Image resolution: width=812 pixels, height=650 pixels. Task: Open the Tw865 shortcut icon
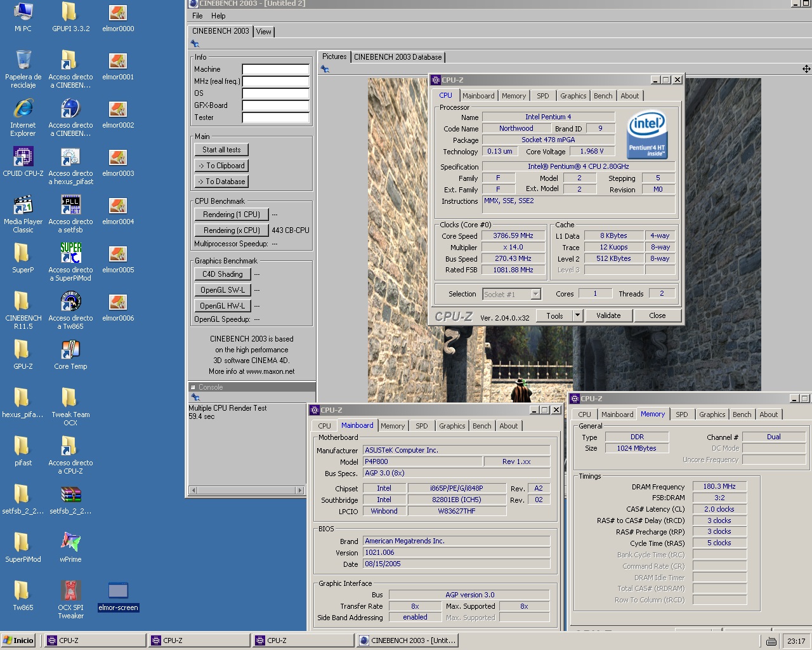click(70, 310)
